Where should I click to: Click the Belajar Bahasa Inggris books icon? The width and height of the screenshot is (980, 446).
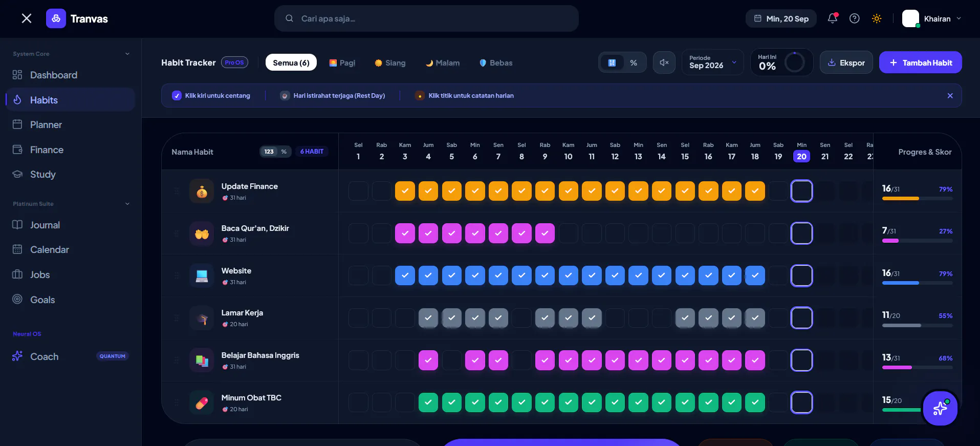(202, 360)
